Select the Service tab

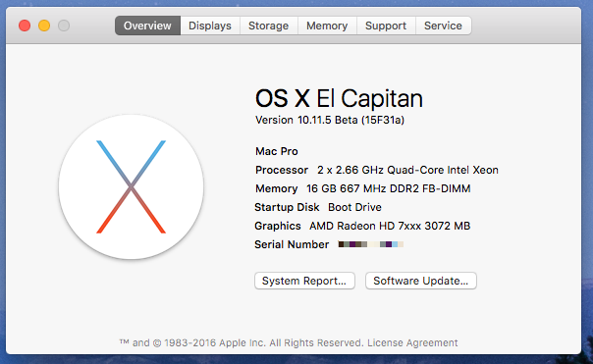pyautogui.click(x=443, y=26)
